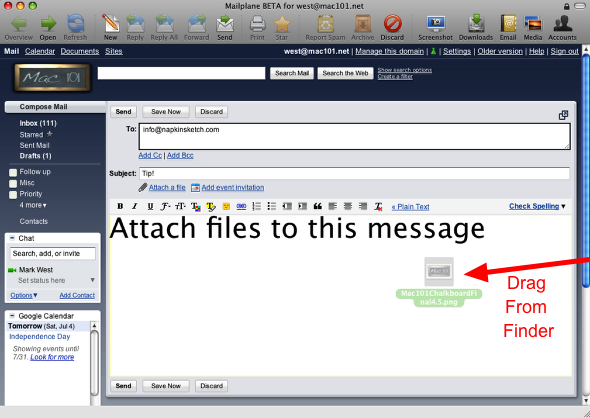Expand the 4 more labels list

[33, 205]
